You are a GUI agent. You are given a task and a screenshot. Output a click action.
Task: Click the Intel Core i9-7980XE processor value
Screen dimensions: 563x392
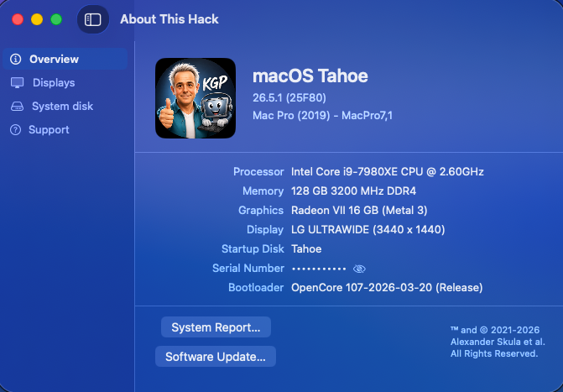388,172
